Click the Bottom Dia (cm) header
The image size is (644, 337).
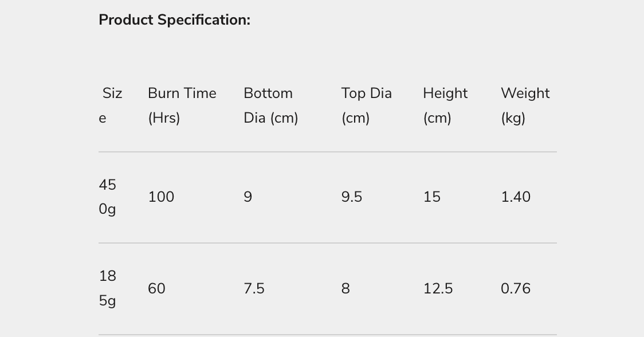270,105
